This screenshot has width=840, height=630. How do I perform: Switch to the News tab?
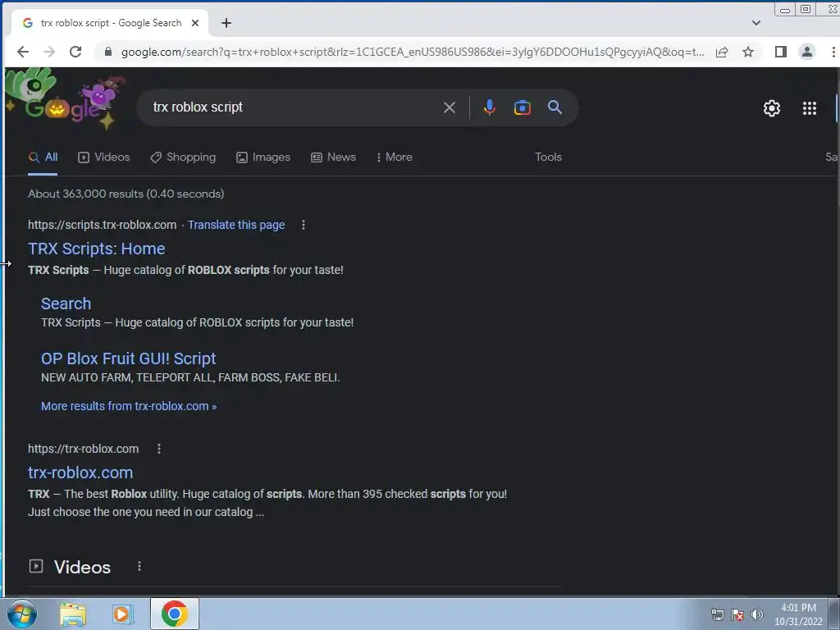(334, 157)
